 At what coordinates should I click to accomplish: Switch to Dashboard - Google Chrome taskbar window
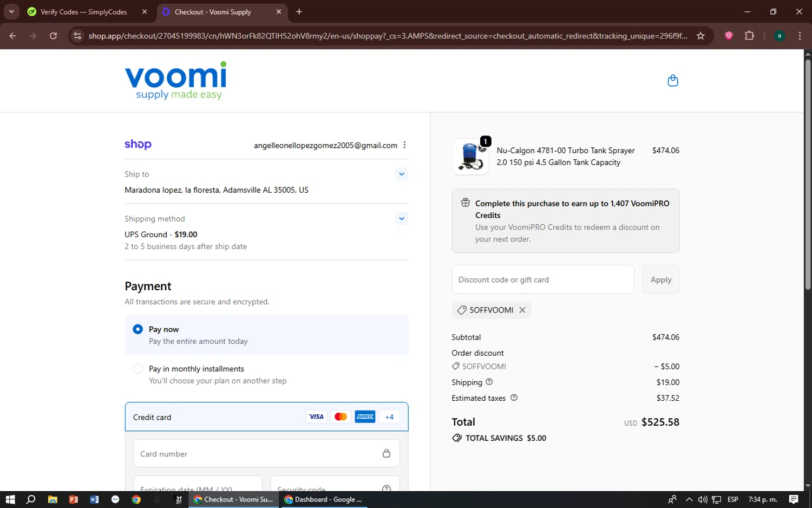click(x=324, y=499)
